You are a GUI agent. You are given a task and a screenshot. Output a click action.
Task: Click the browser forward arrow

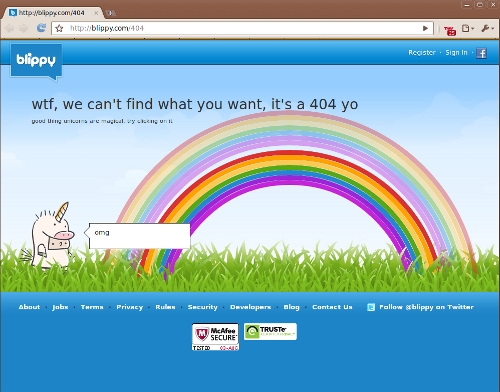pyautogui.click(x=24, y=28)
